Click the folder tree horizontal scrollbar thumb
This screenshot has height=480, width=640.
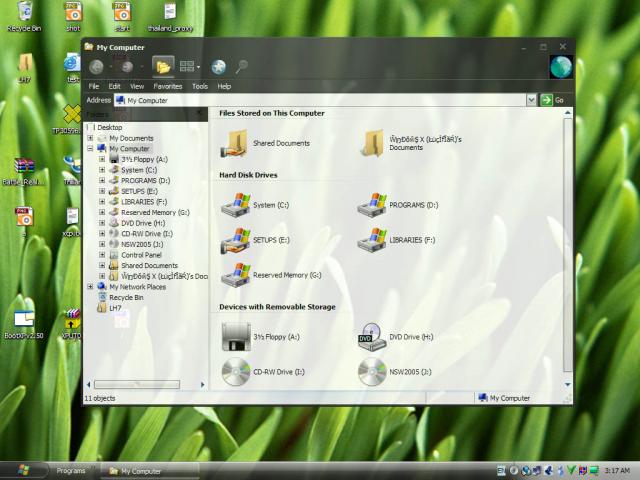point(137,384)
